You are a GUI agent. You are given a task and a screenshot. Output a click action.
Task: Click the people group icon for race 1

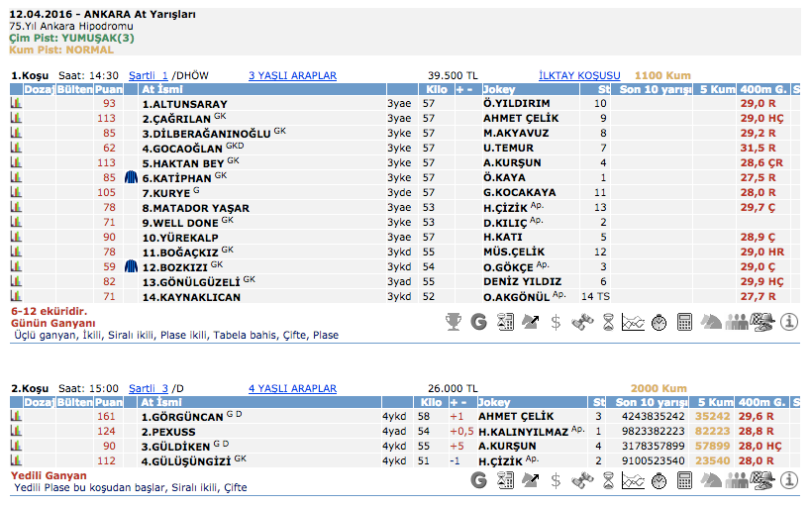pos(737,321)
